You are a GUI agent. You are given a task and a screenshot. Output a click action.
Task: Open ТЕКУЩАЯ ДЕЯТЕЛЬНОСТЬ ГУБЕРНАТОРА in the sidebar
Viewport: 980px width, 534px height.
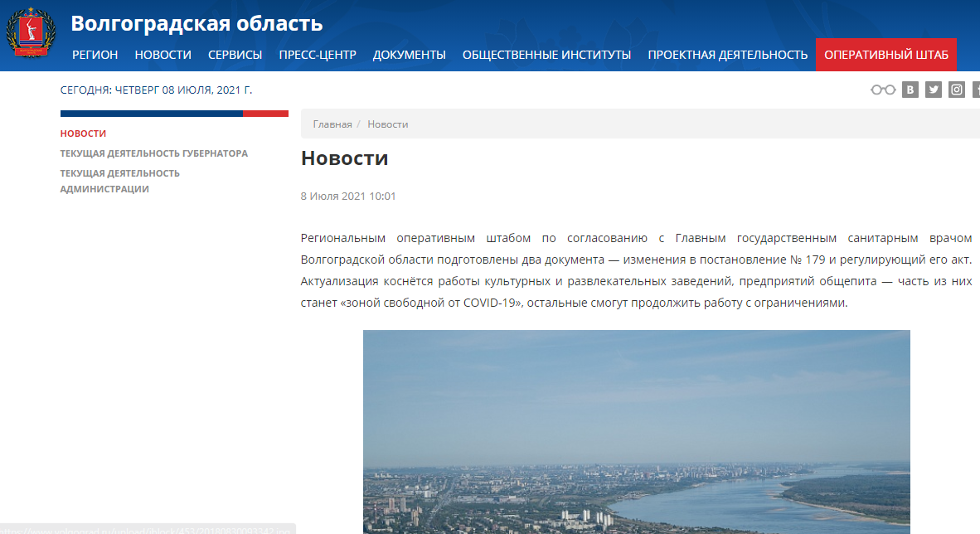[154, 153]
